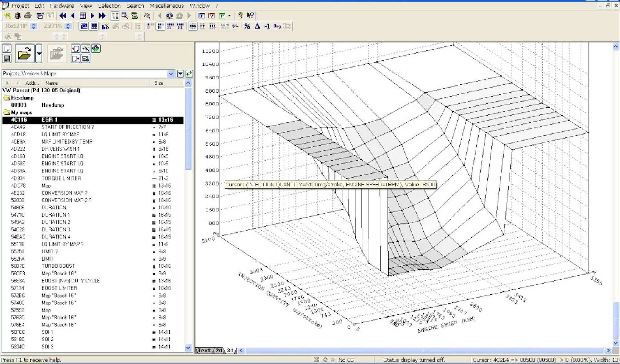Click the percent display icon
Image resolution: width=620 pixels, height=364 pixels.
tap(247, 26)
